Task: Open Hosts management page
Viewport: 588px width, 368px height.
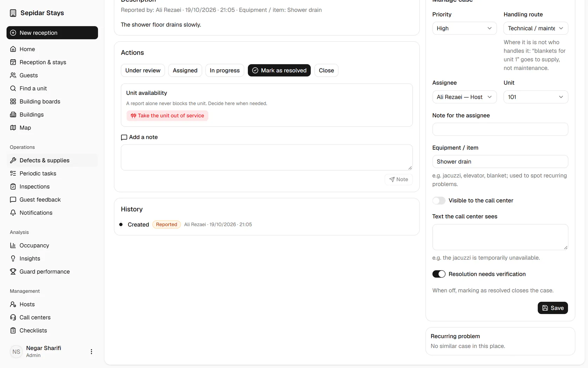Action: tap(52, 304)
